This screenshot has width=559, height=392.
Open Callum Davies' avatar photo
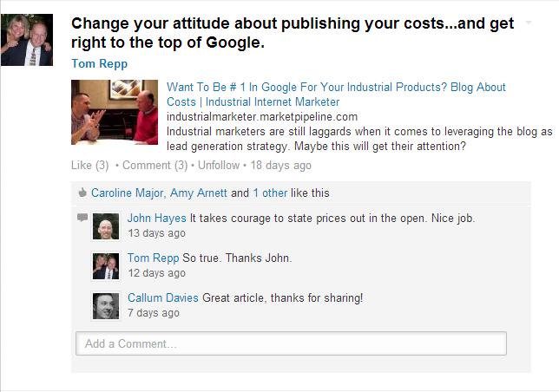pyautogui.click(x=106, y=306)
